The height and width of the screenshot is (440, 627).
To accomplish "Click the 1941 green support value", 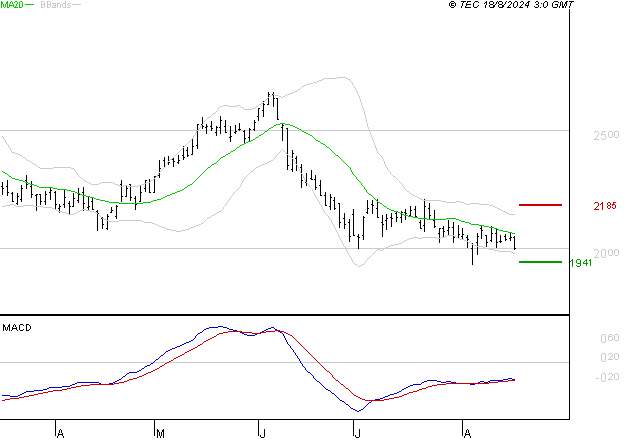I will [581, 263].
